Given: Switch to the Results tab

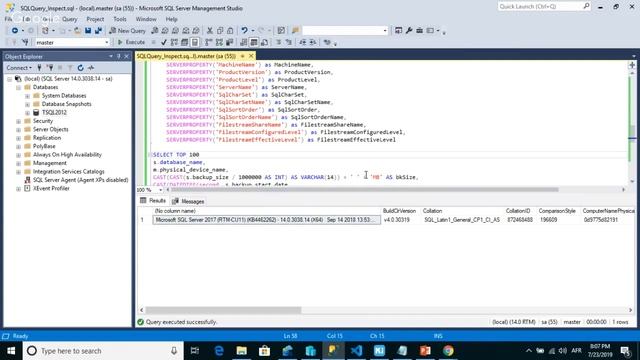Looking at the screenshot, I should point(153,201).
